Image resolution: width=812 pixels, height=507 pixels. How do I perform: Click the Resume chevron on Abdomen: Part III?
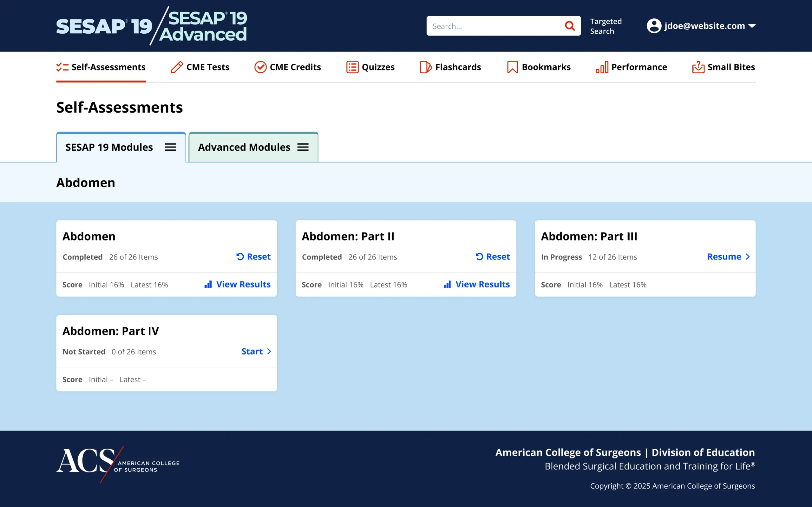coord(747,257)
